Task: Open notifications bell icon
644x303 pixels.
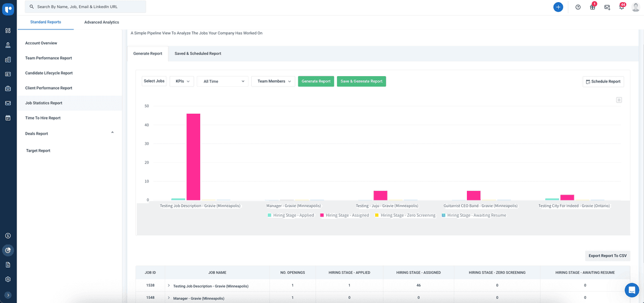Action: coord(621,8)
